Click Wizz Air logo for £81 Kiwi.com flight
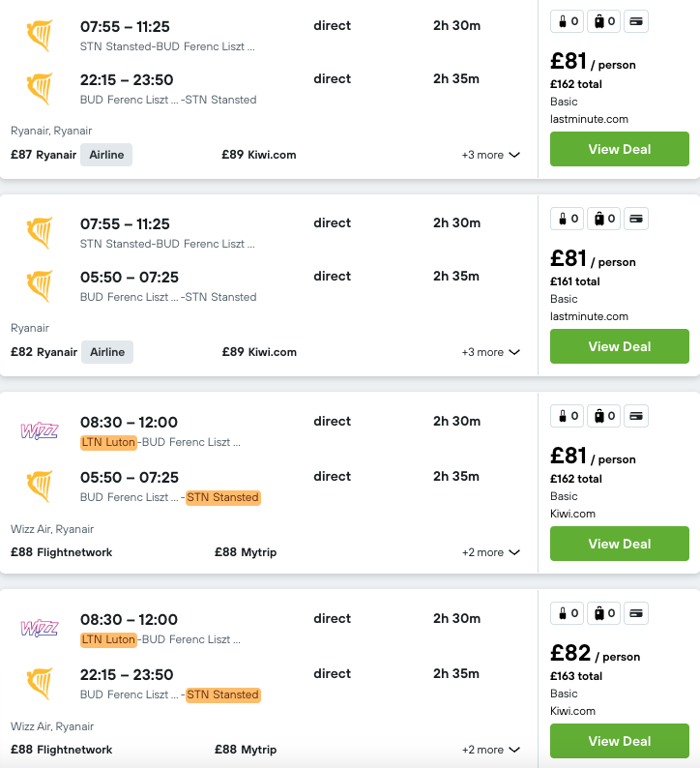The height and width of the screenshot is (768, 700). click(x=40, y=431)
